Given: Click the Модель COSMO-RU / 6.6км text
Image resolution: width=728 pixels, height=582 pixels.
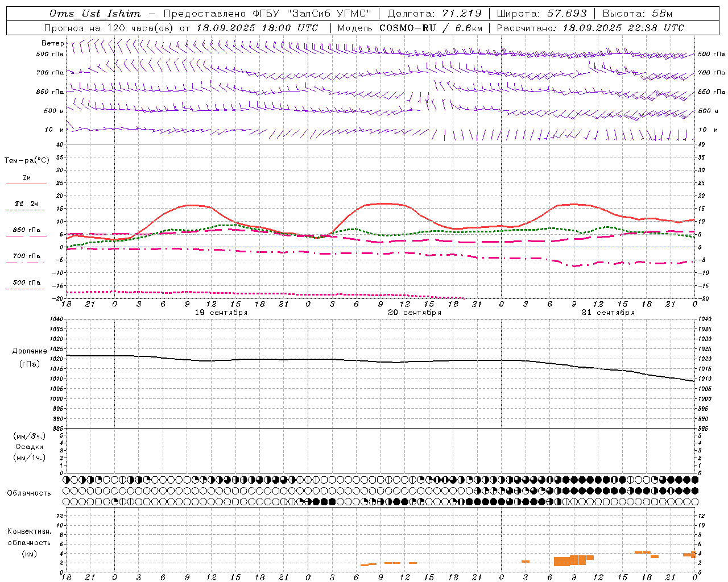Looking at the screenshot, I should (410, 28).
